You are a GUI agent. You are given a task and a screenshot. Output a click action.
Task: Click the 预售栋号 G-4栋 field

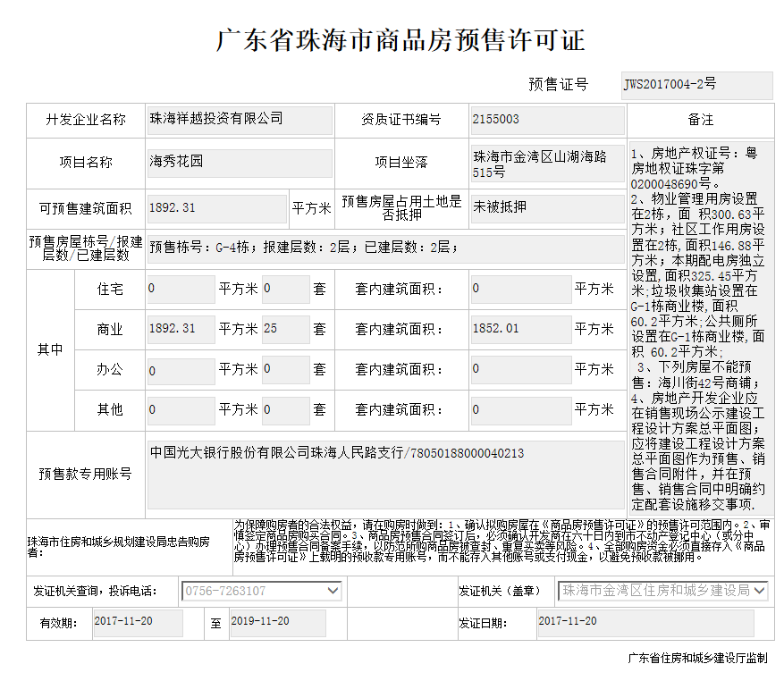coord(384,248)
